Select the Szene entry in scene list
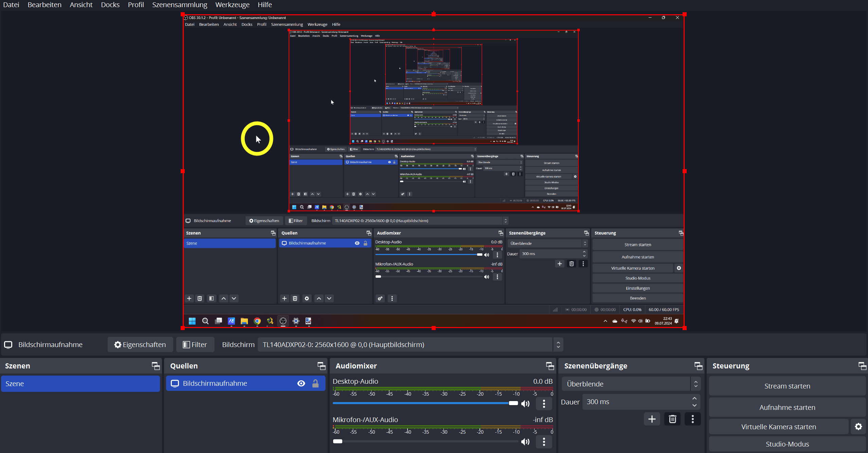Viewport: 868px width, 453px height. (80, 384)
